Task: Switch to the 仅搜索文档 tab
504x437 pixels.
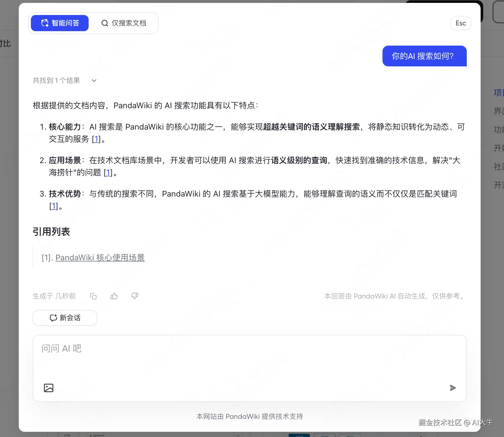Action: (124, 23)
